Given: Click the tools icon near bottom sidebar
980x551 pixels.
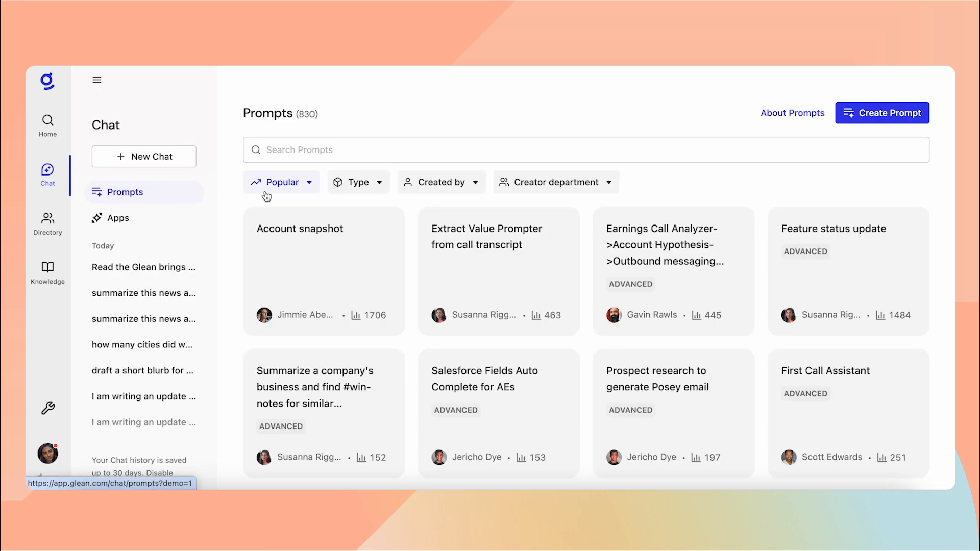Looking at the screenshot, I should (47, 408).
